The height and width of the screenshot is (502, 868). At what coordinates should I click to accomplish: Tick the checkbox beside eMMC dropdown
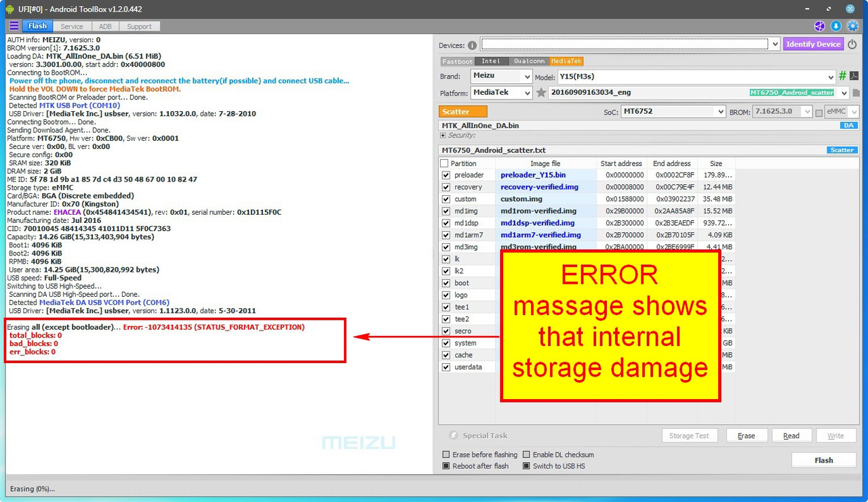tap(818, 112)
